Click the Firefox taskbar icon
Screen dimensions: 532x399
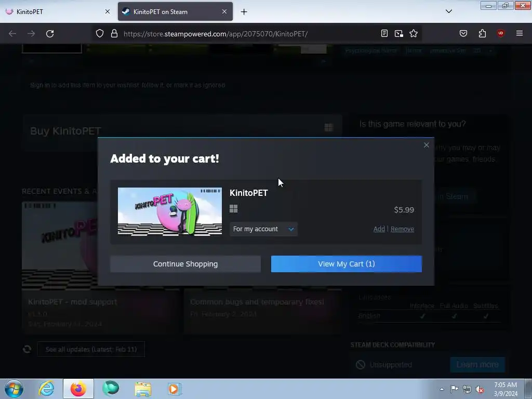[78, 389]
